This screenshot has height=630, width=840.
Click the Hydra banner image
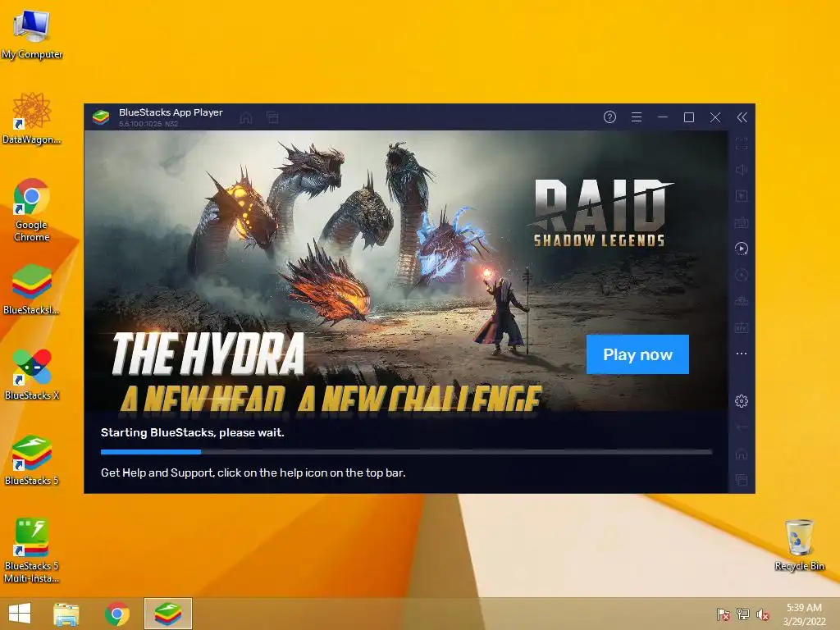tap(406, 271)
